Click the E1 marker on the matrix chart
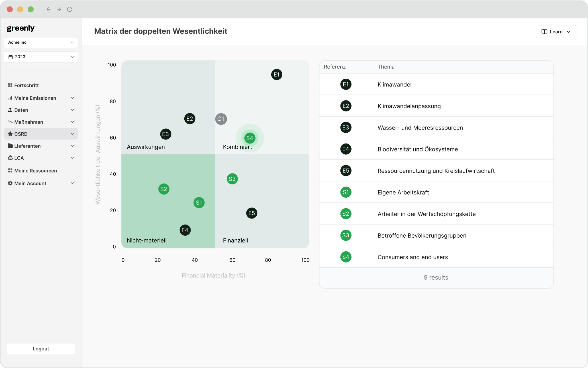The width and height of the screenshot is (588, 368). pyautogui.click(x=276, y=75)
